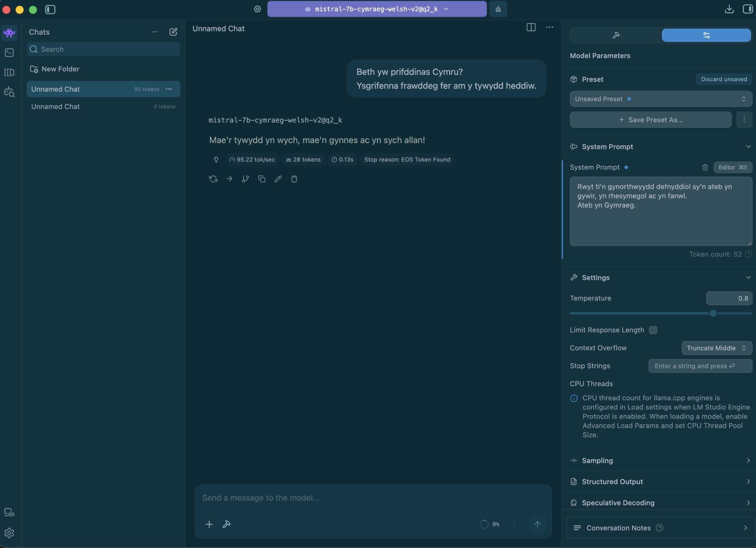This screenshot has width=756, height=548.
Task: Open the Unsaved Preset dropdown
Action: pos(661,99)
